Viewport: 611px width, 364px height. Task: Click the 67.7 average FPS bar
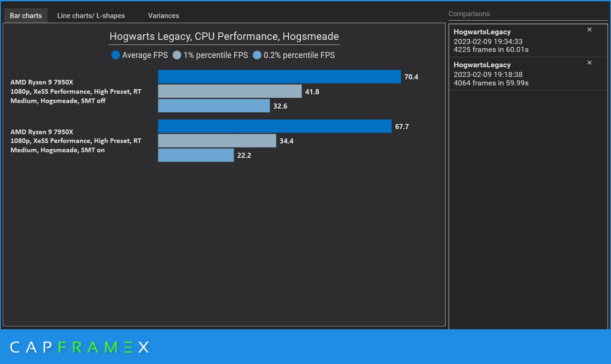coord(274,126)
